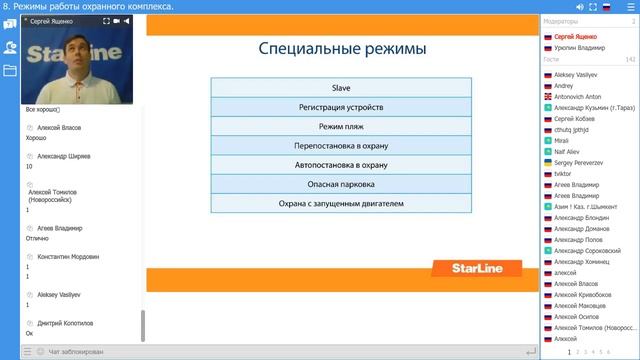Click send message arrow icon
Image resolution: width=640 pixels, height=360 pixels.
pos(531,351)
